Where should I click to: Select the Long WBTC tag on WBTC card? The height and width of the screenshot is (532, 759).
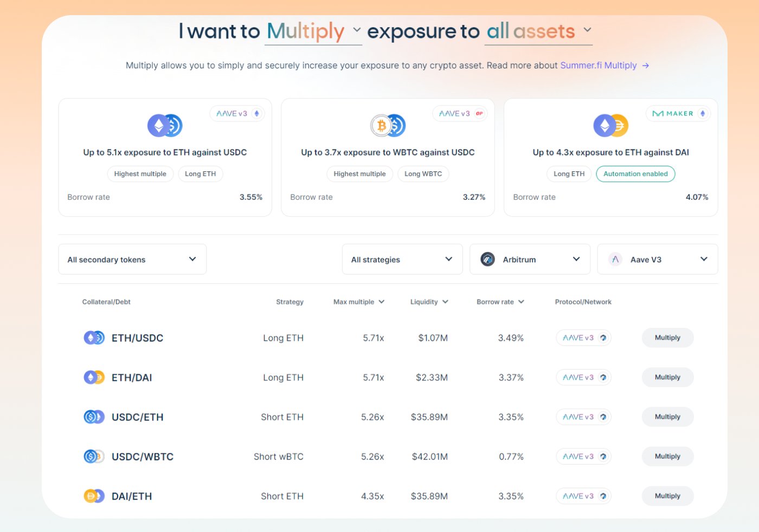tap(423, 174)
